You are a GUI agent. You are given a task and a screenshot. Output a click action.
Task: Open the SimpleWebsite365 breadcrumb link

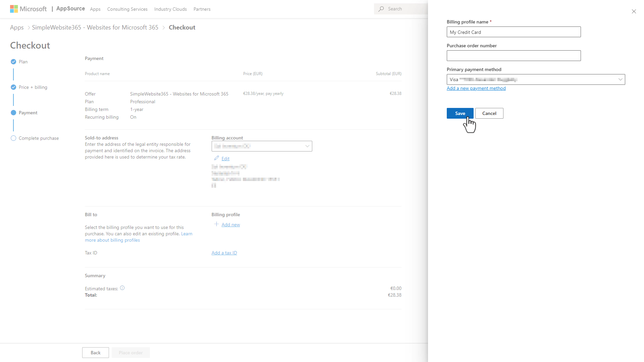click(x=95, y=27)
